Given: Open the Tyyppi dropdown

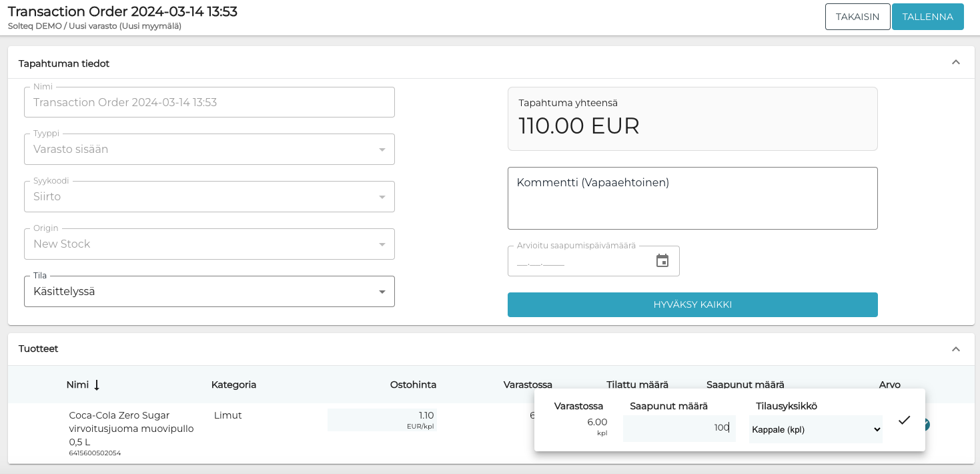Looking at the screenshot, I should [x=209, y=150].
